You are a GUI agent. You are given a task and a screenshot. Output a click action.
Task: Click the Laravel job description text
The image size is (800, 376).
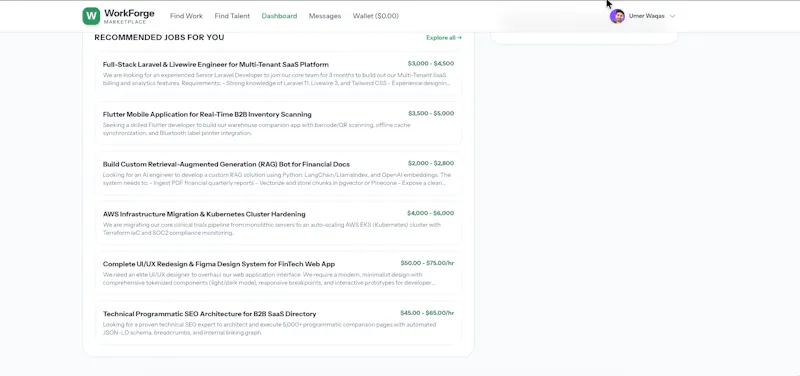pos(276,79)
